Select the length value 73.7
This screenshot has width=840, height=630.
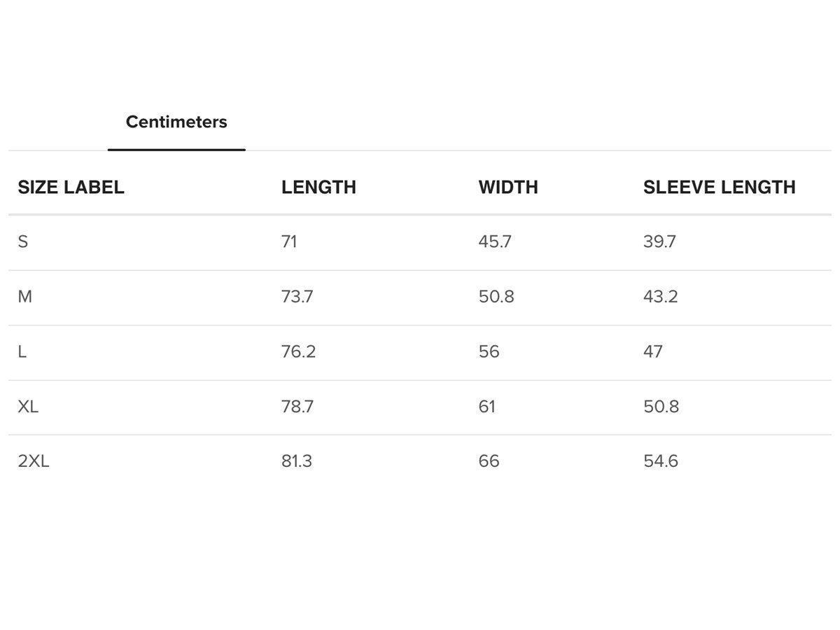(297, 297)
